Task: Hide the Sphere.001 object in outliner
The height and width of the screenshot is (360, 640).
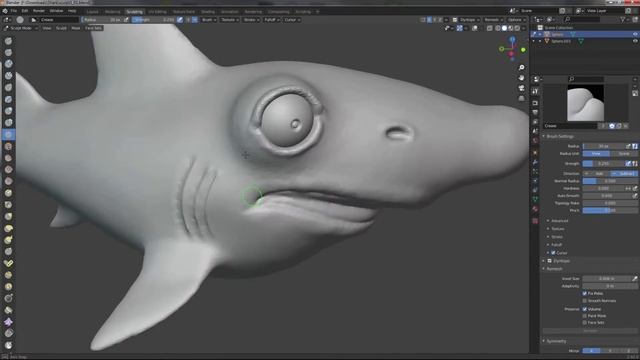Action: [x=635, y=41]
